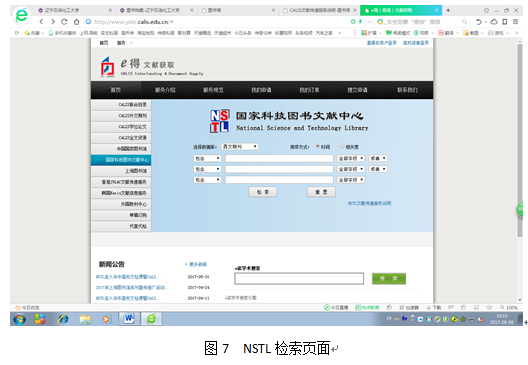This screenshot has width=528, height=365.
Task: Select the 相关度 sort radio button
Action: 342,146
